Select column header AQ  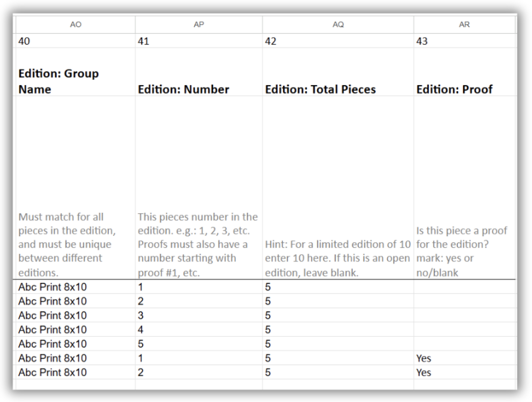pos(338,25)
